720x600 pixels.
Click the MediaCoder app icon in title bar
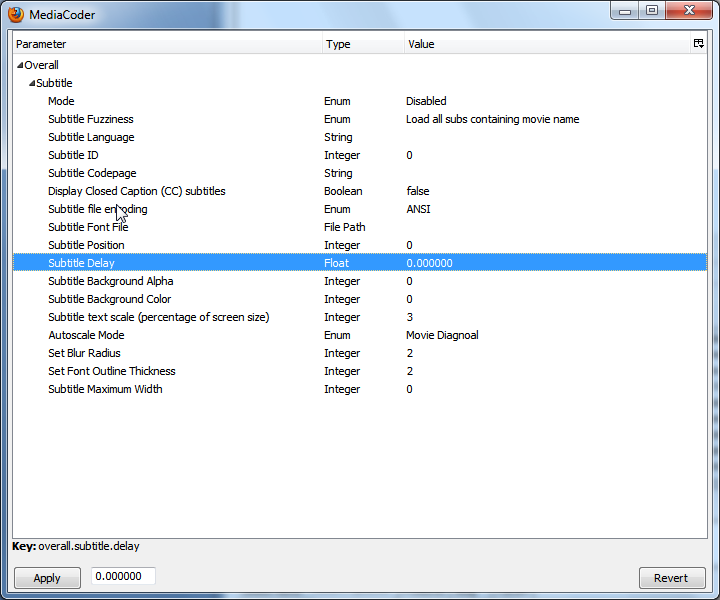16,14
